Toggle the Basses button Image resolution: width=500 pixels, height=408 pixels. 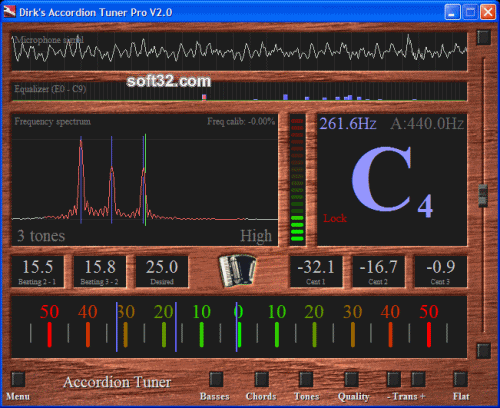(216, 379)
